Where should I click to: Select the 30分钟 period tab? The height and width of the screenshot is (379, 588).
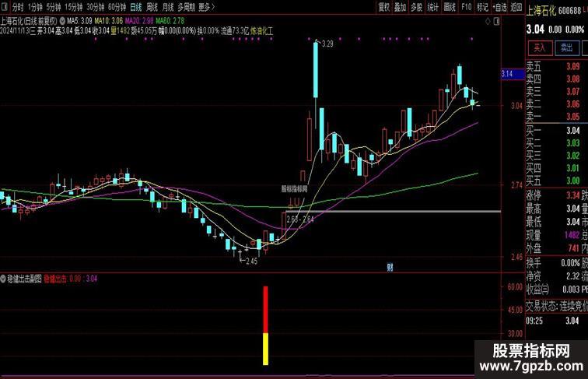click(95, 7)
